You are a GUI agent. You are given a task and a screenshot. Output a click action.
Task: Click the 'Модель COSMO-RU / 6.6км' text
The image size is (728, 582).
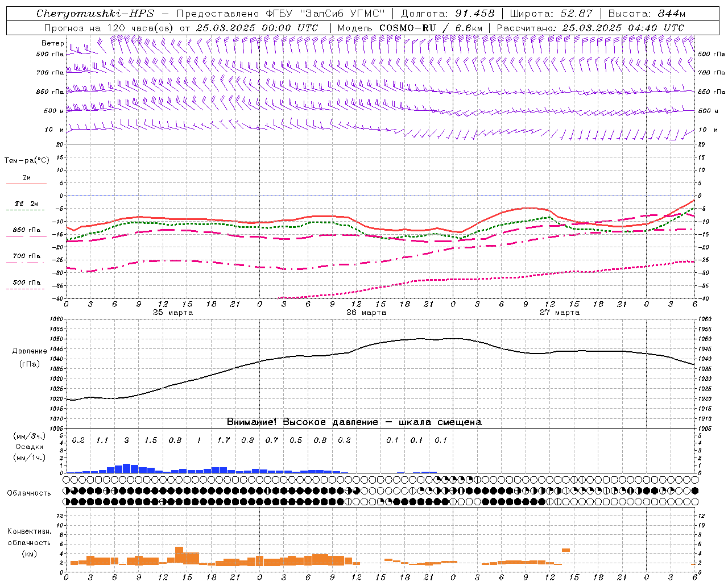pos(409,28)
